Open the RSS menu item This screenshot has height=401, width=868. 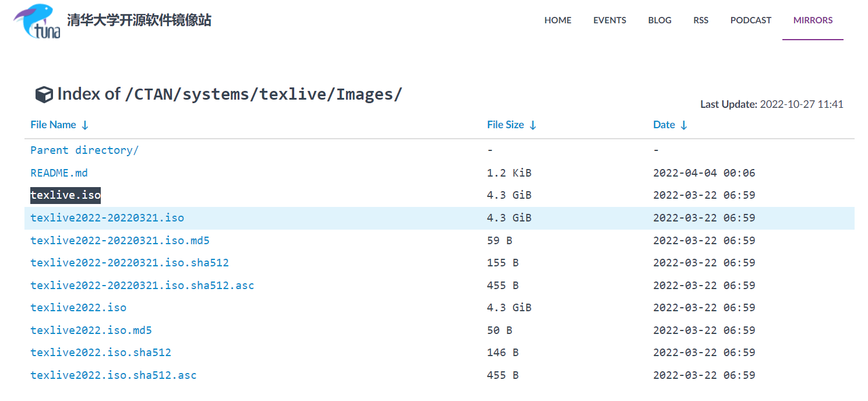pos(701,20)
